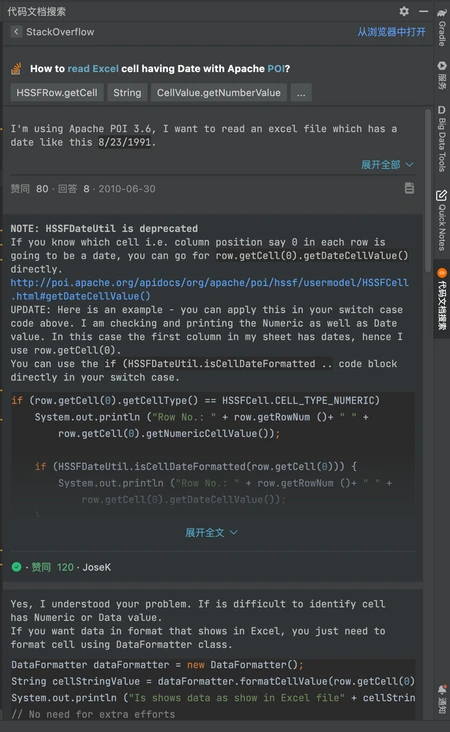Click code line String cellStringValue
450x732 pixels.
click(213, 681)
